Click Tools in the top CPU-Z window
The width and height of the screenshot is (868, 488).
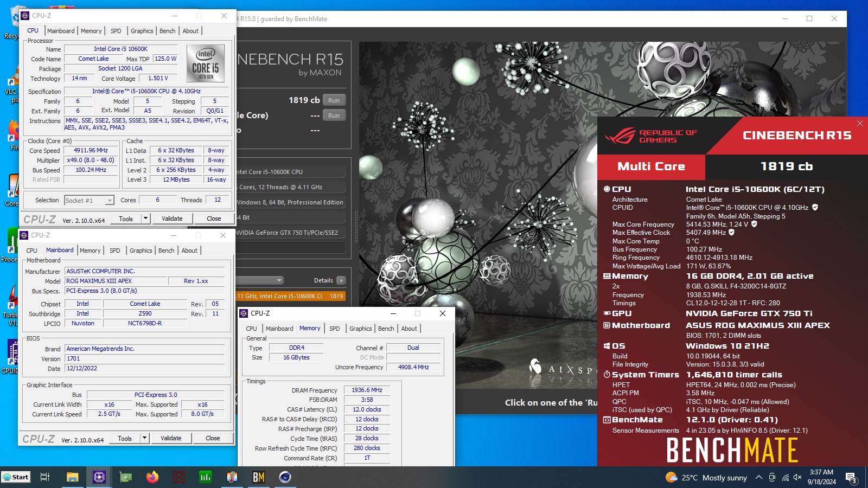pos(126,219)
